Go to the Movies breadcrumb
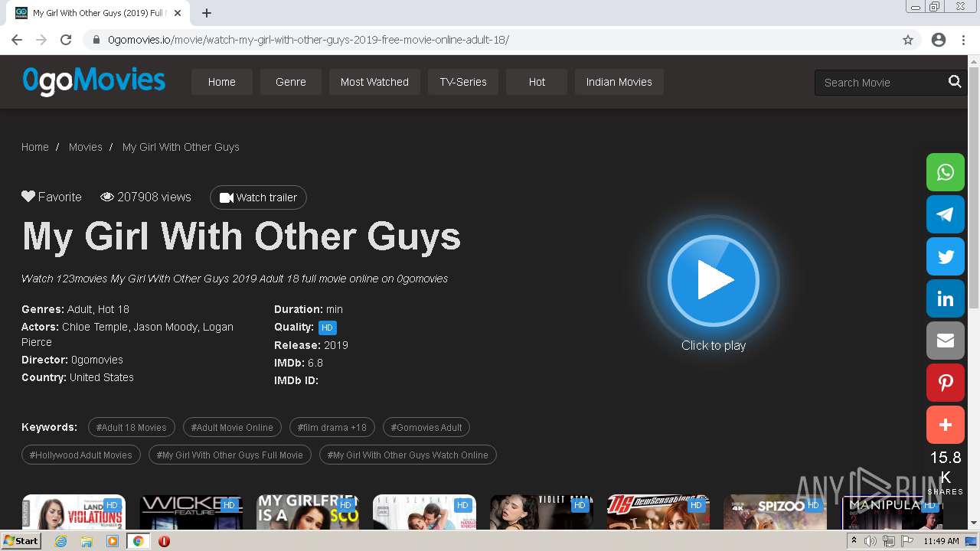The image size is (980, 551). coord(86,147)
